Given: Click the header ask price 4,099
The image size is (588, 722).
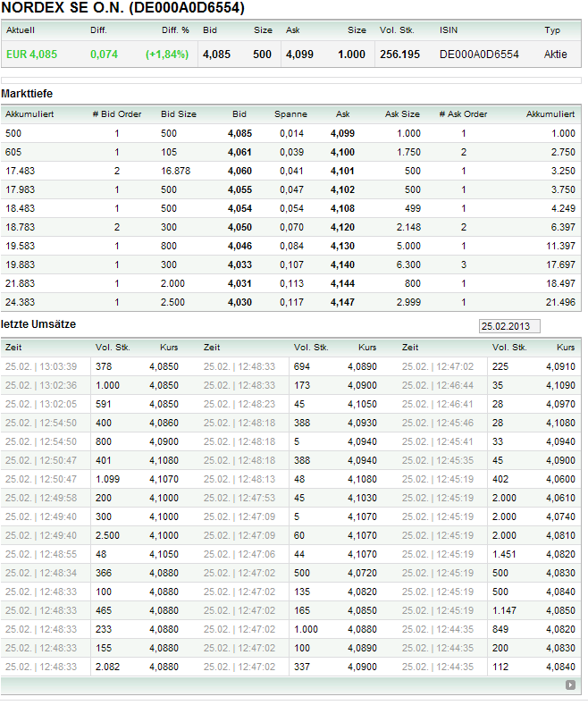Looking at the screenshot, I should point(299,55).
